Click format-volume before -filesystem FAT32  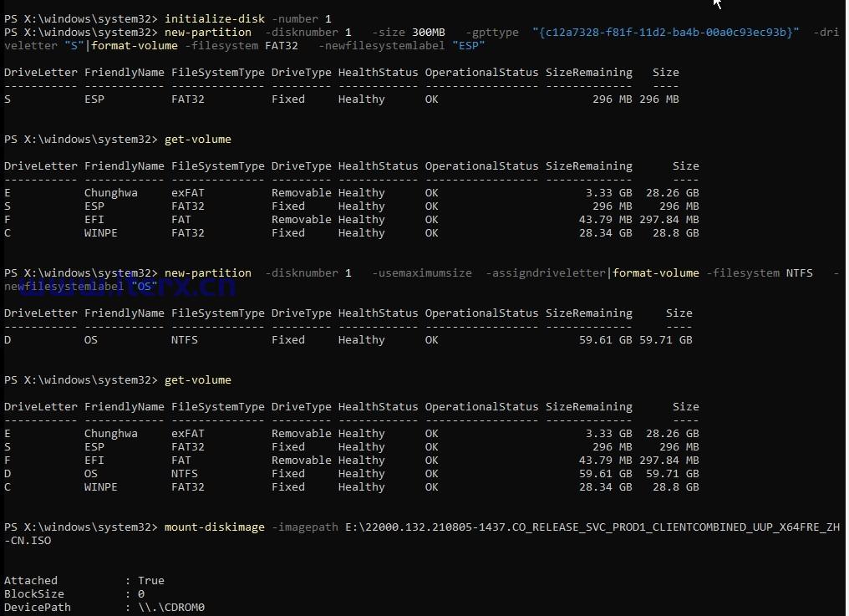pos(135,45)
